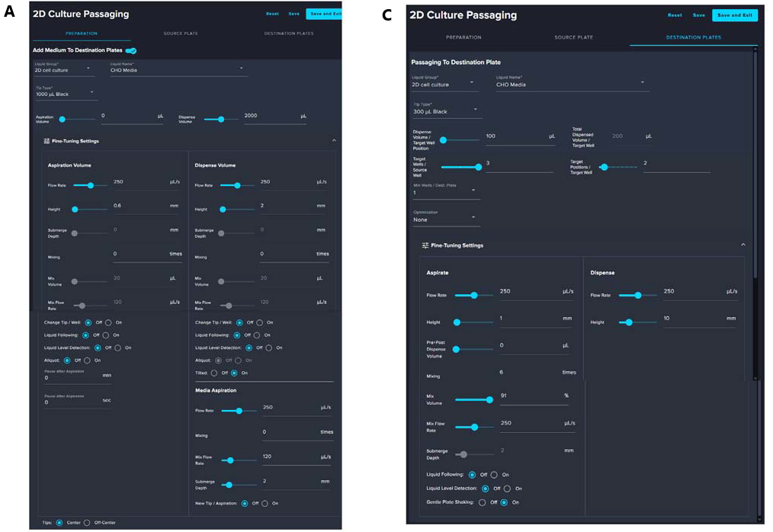773x532 pixels.
Task: Set Tilted to Off in panel A
Action: pyautogui.click(x=214, y=373)
